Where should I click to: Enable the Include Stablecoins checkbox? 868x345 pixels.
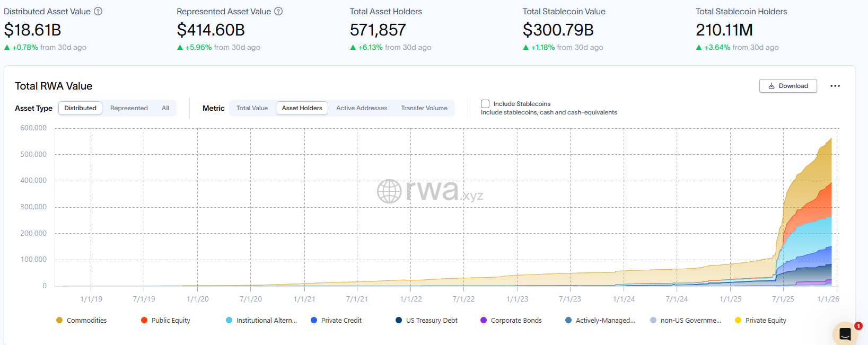(485, 104)
